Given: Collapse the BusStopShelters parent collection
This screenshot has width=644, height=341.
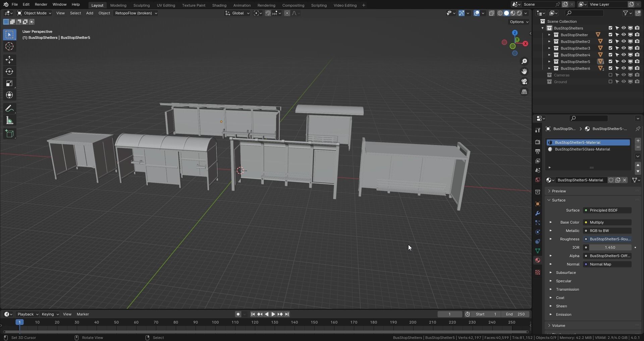Looking at the screenshot, I should (x=542, y=28).
